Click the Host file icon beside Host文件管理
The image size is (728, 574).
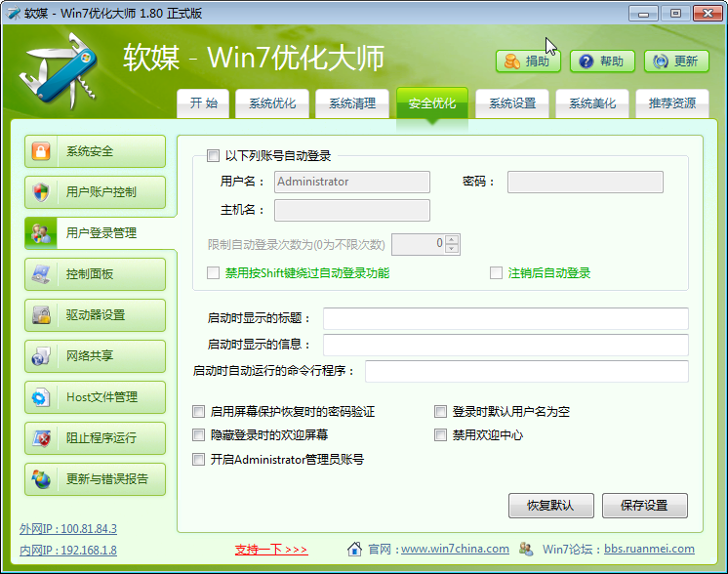pos(41,397)
